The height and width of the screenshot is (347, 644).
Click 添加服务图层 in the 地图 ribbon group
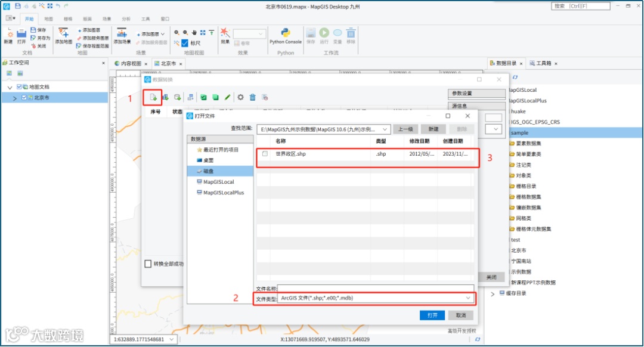tap(93, 38)
